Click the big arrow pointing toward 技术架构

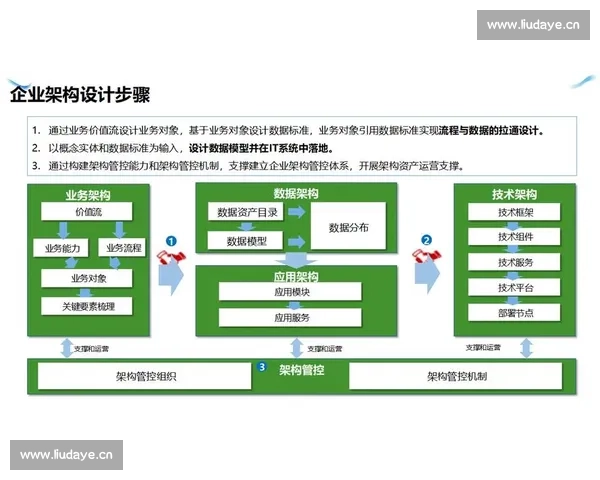pyautogui.click(x=427, y=276)
